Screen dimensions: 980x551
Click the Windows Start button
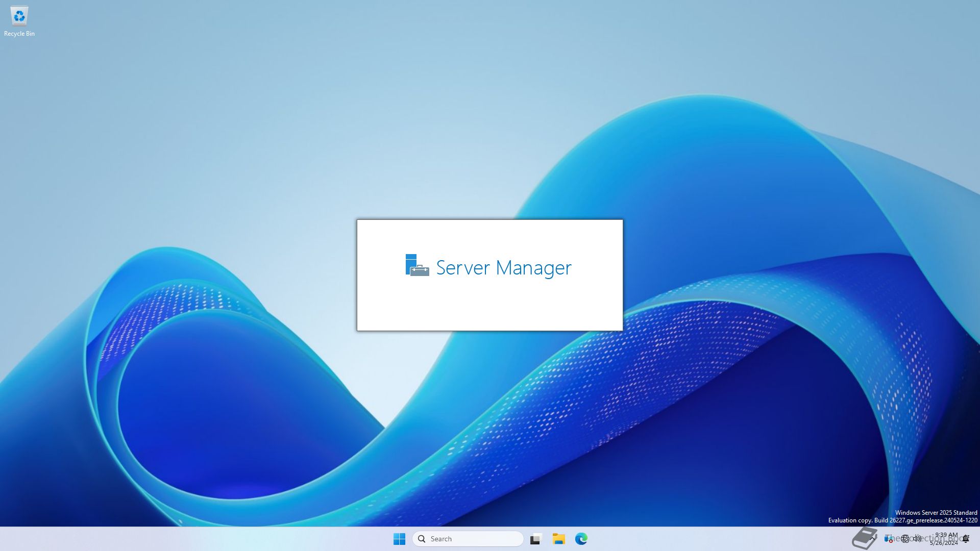(399, 539)
